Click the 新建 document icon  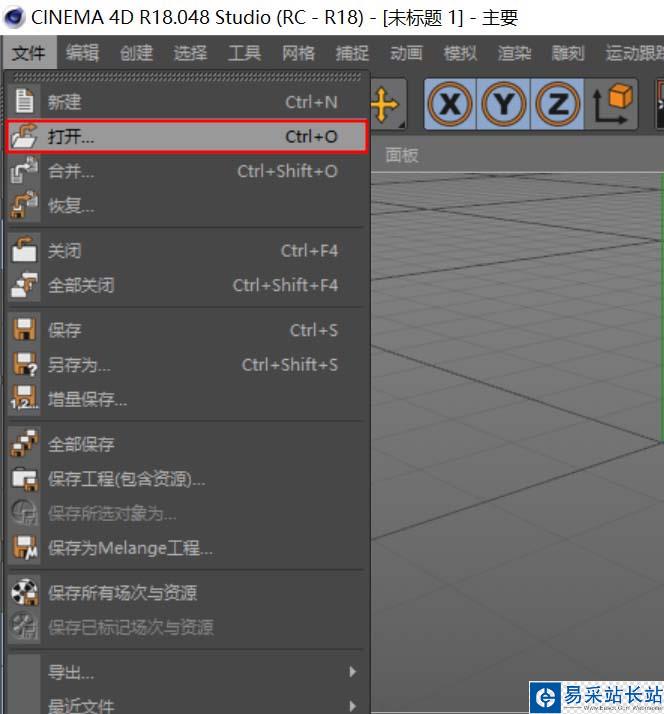[24, 101]
